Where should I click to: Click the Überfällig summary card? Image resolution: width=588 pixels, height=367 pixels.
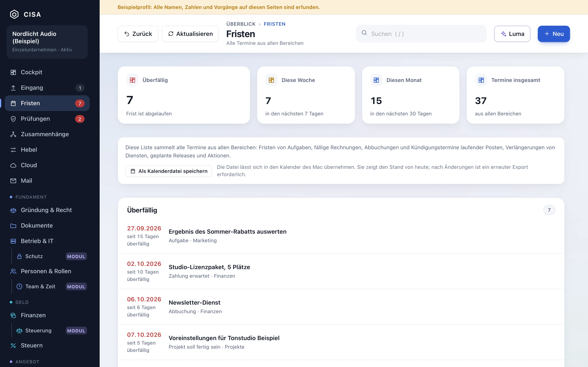click(184, 95)
